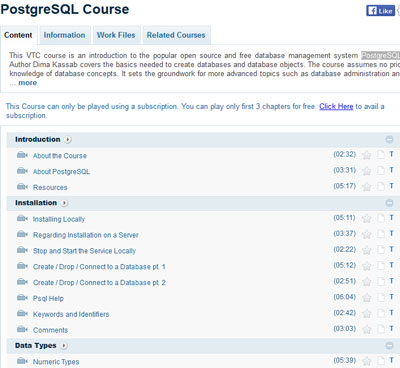Click video camera icon for About PostgreSQL
The image size is (400, 368).
[22, 171]
